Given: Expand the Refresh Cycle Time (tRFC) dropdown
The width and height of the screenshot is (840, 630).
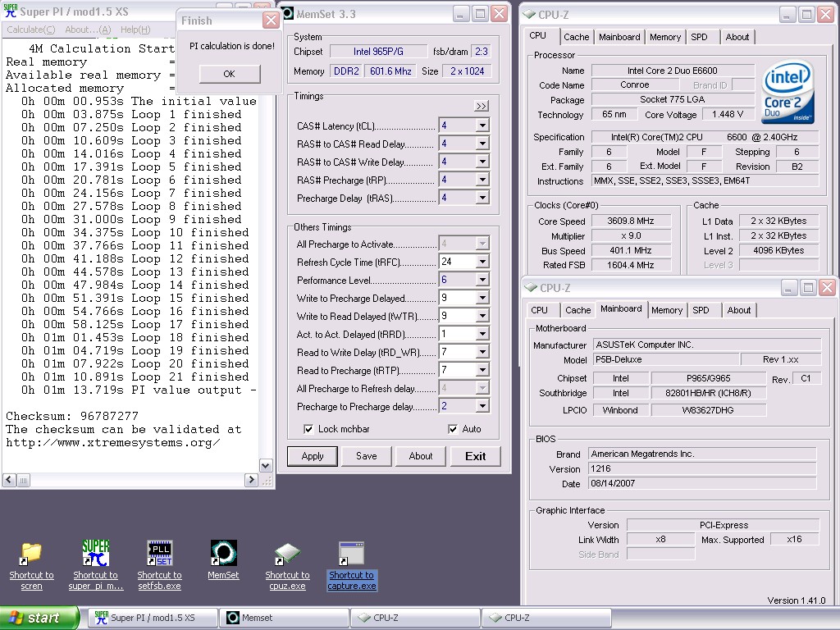Looking at the screenshot, I should [482, 262].
